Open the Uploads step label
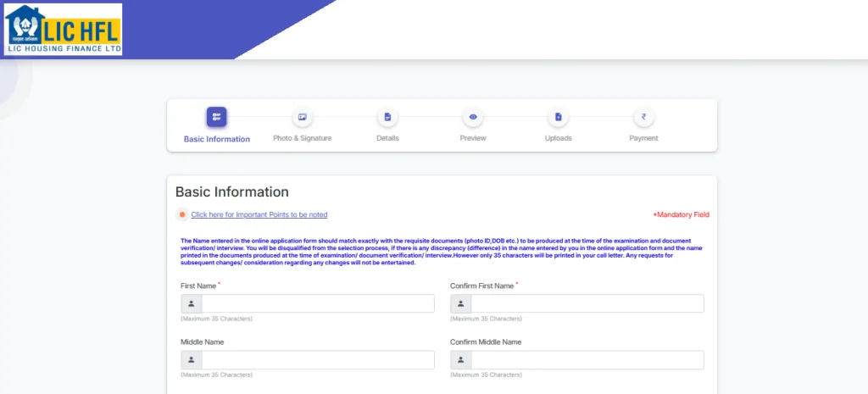 558,138
